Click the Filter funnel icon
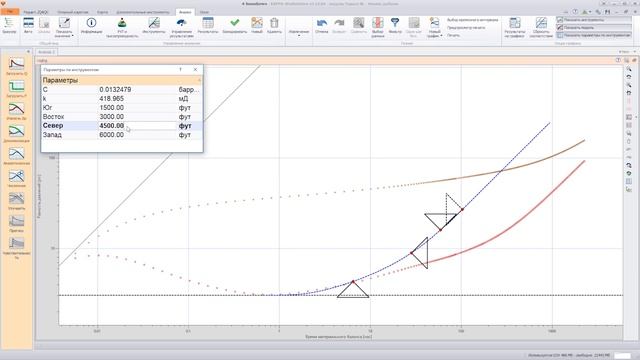This screenshot has width=640, height=360. click(395, 26)
